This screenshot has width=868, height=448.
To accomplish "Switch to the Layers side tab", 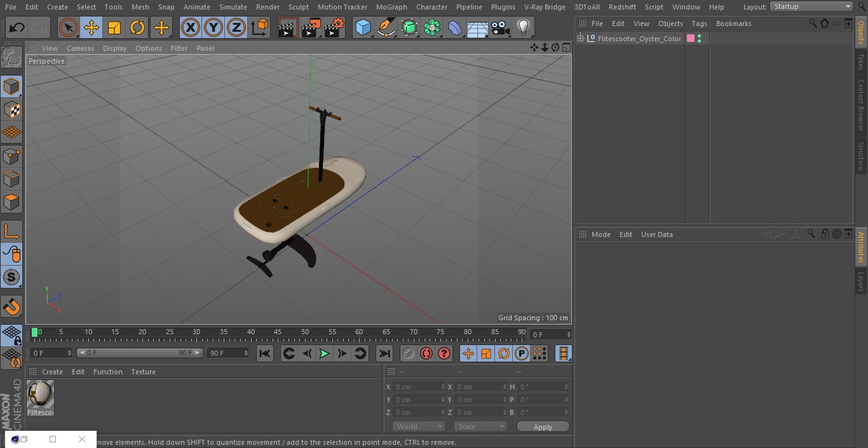I will click(x=861, y=281).
